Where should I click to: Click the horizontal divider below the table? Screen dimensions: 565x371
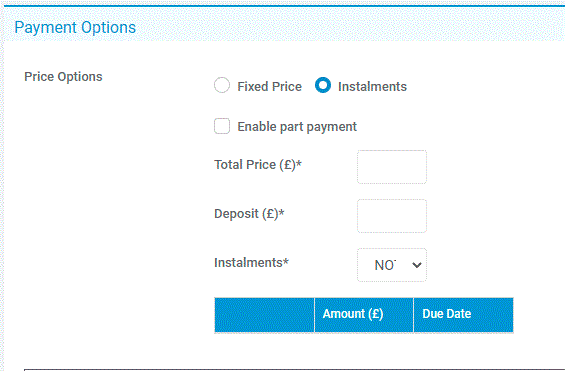(294, 370)
